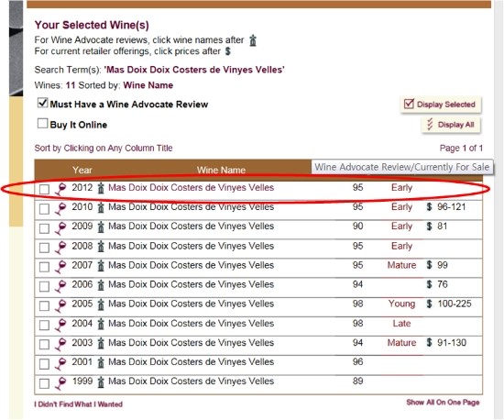Enable the Buy It Online checkbox

(x=42, y=124)
